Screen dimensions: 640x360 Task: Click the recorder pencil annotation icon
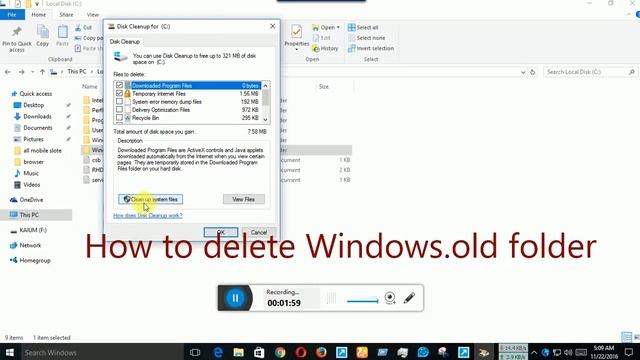[x=409, y=298]
